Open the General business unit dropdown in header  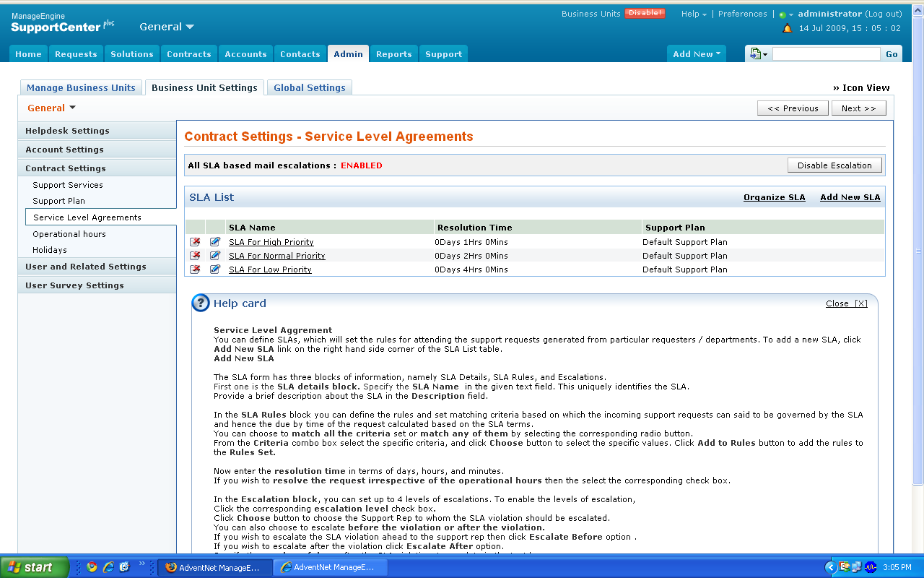coord(167,27)
